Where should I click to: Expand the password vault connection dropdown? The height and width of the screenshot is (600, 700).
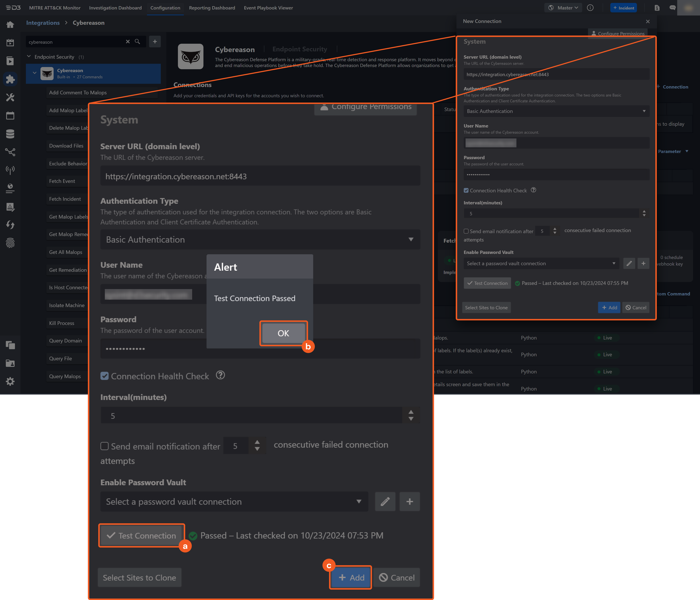click(x=234, y=501)
